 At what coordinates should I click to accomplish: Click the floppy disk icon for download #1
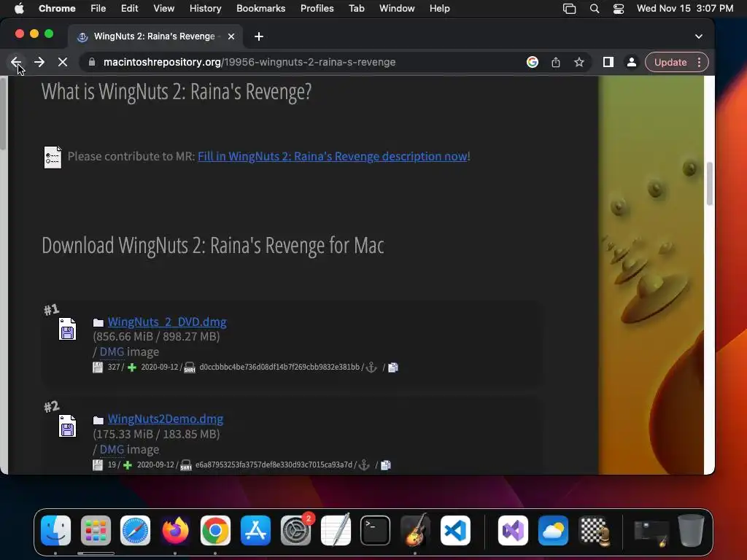pos(67,329)
